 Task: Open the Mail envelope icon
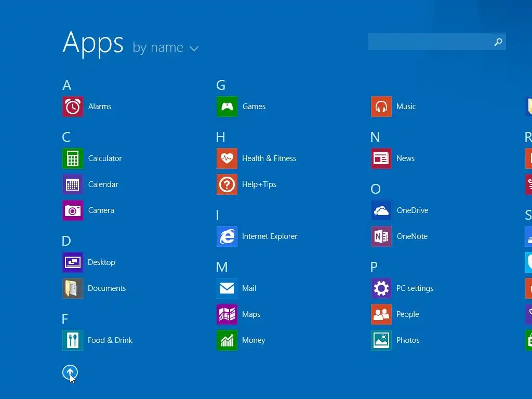tap(227, 288)
